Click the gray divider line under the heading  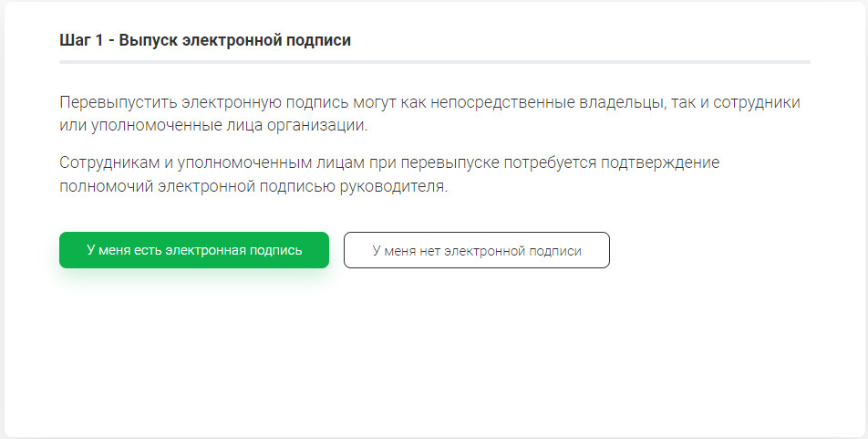coord(434,62)
